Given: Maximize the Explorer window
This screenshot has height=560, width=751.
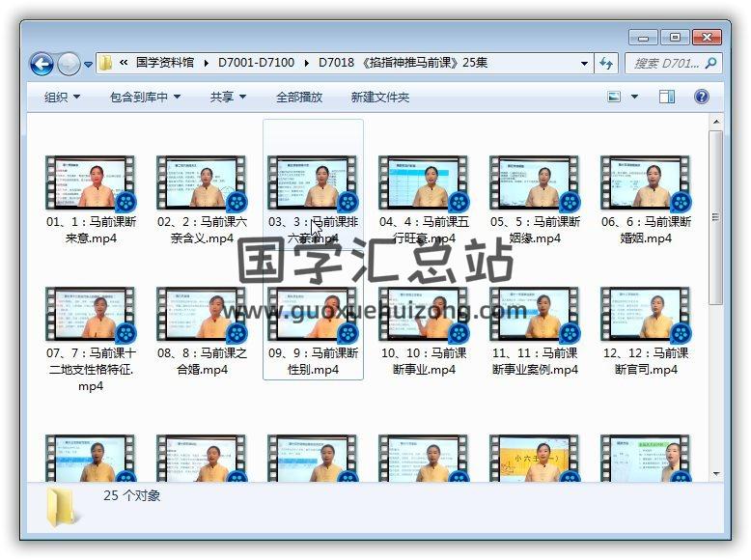Looking at the screenshot, I should tap(675, 38).
